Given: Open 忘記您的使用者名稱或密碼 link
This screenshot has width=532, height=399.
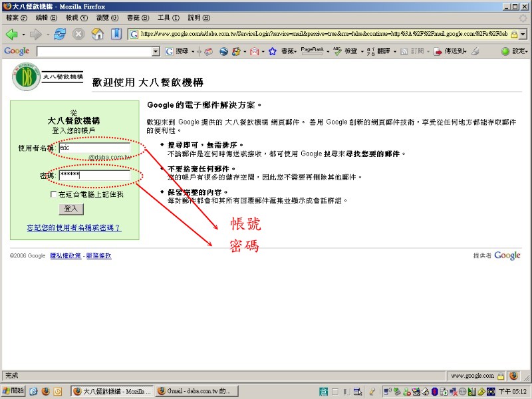Looking at the screenshot, I should [74, 227].
